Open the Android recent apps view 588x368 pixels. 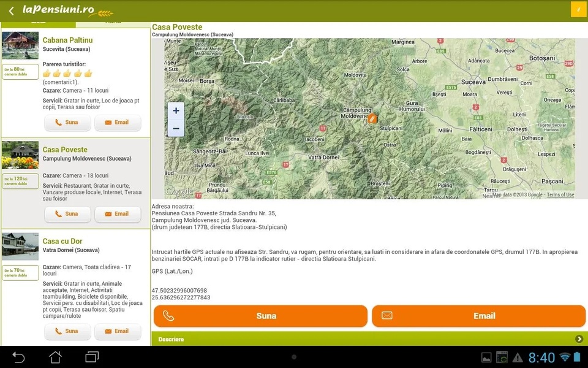pyautogui.click(x=92, y=357)
